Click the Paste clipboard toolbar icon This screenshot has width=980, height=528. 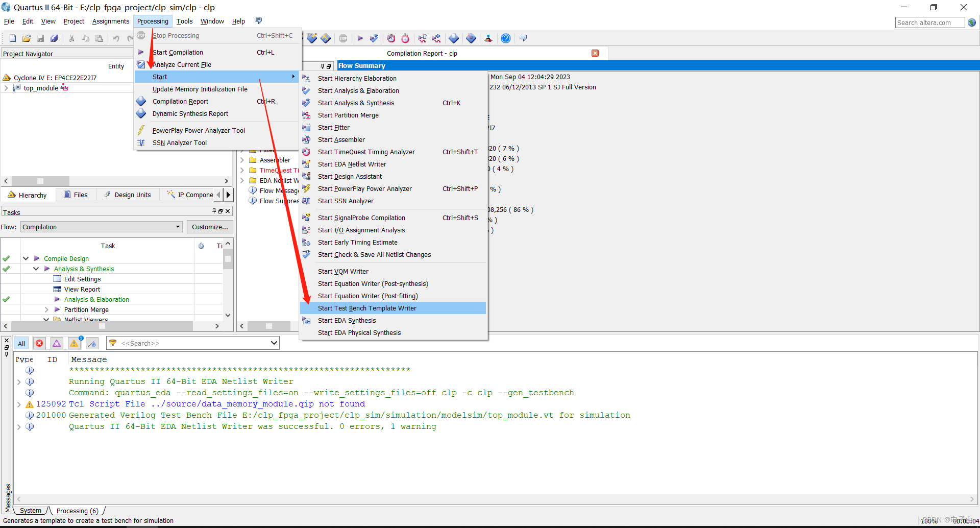coord(99,38)
